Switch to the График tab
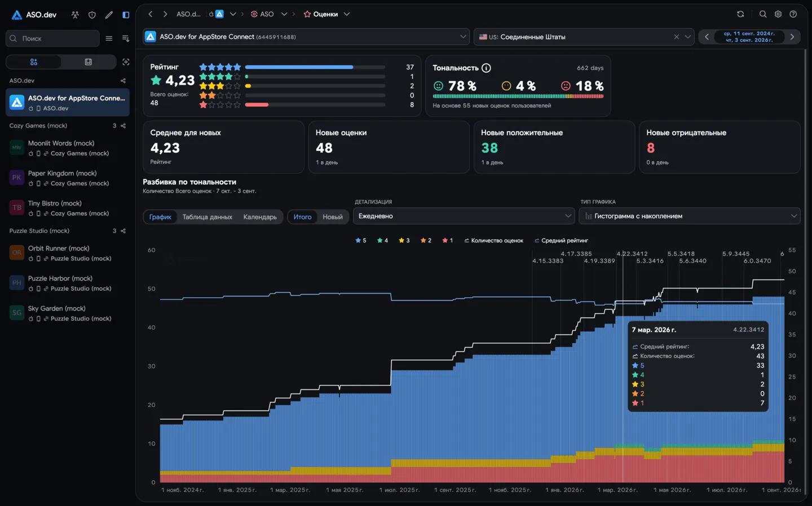This screenshot has width=812, height=506. [x=160, y=217]
